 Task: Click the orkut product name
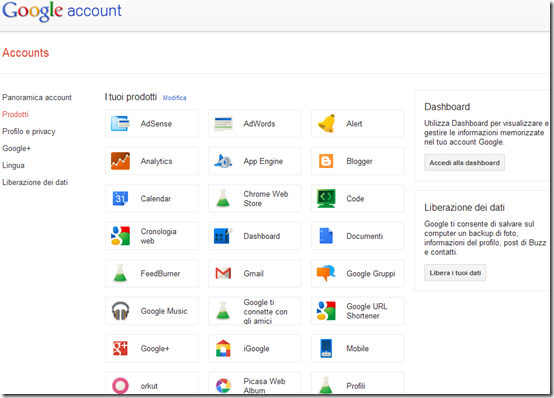pyautogui.click(x=149, y=386)
